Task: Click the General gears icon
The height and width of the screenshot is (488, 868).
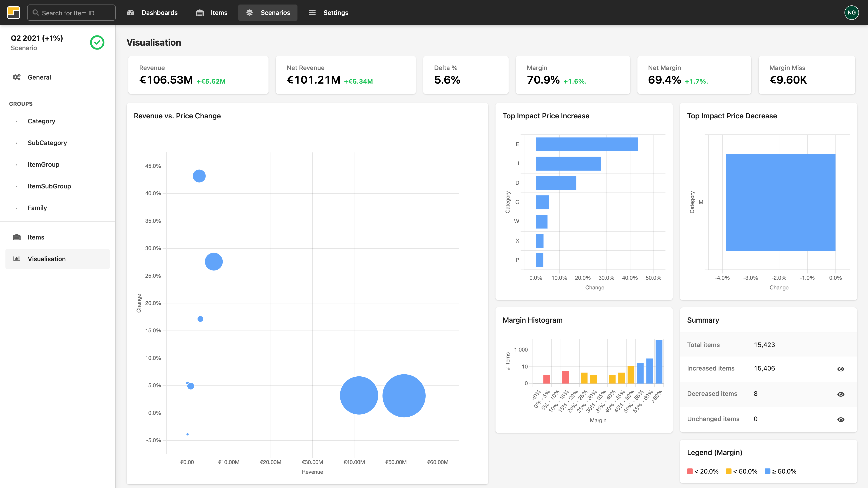Action: tap(17, 77)
